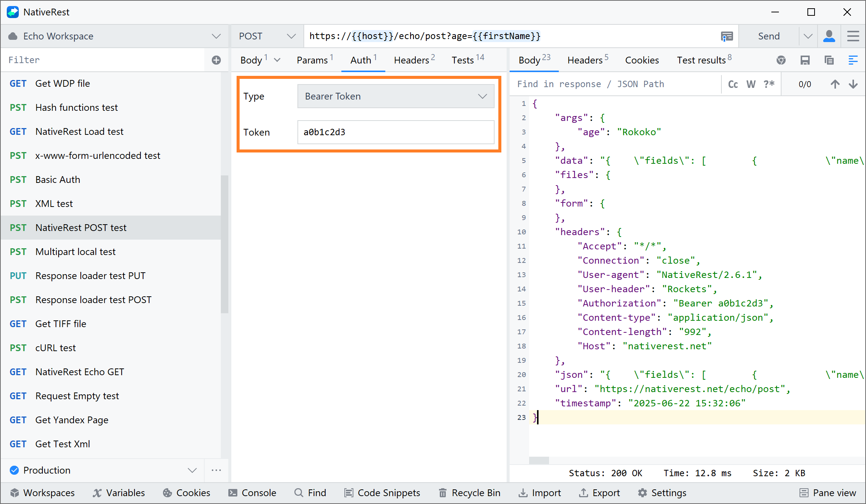The height and width of the screenshot is (504, 866).
Task: Click the Token input field
Action: (x=396, y=132)
